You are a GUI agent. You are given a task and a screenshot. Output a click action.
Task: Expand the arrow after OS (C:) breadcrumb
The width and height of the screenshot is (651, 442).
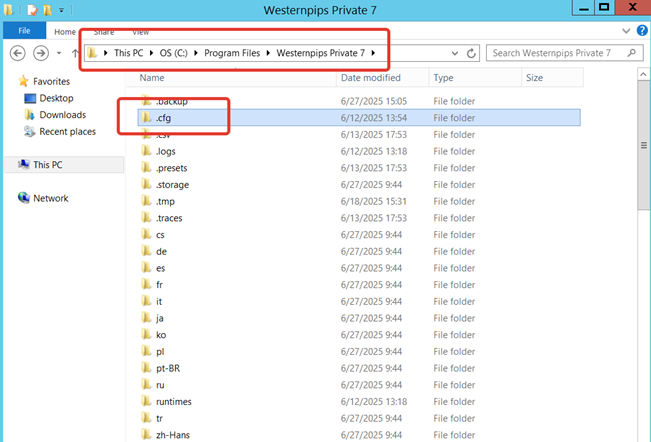196,53
